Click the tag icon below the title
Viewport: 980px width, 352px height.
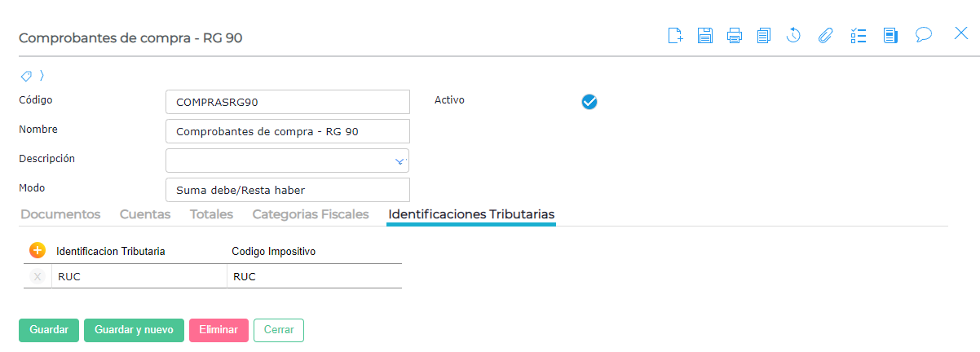(x=26, y=76)
